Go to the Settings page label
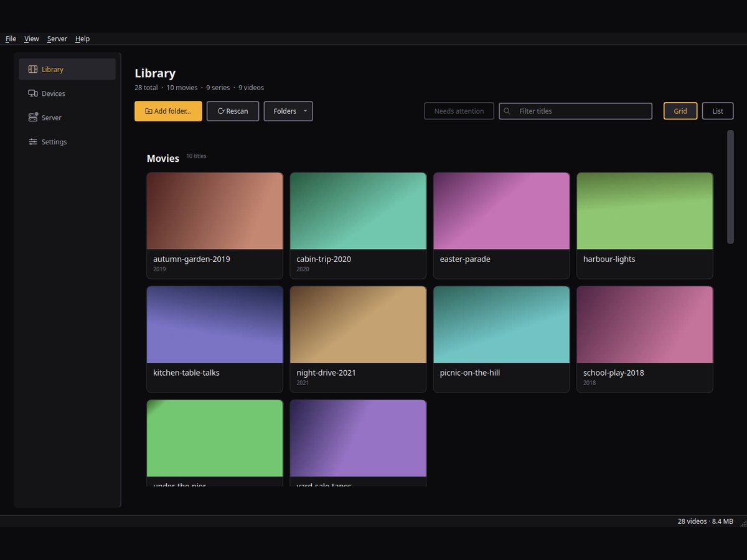Screen dimensions: 747x560 54,142
